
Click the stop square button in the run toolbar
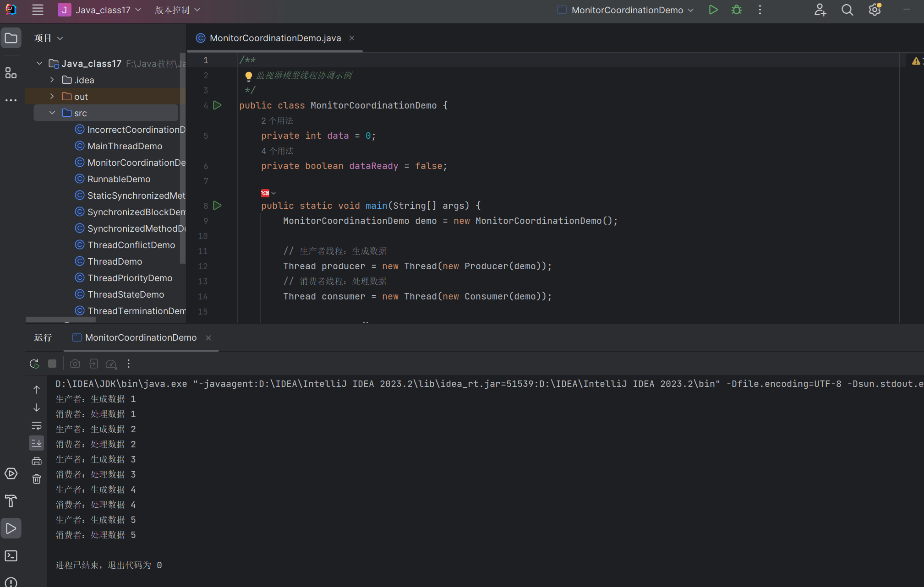pyautogui.click(x=52, y=364)
